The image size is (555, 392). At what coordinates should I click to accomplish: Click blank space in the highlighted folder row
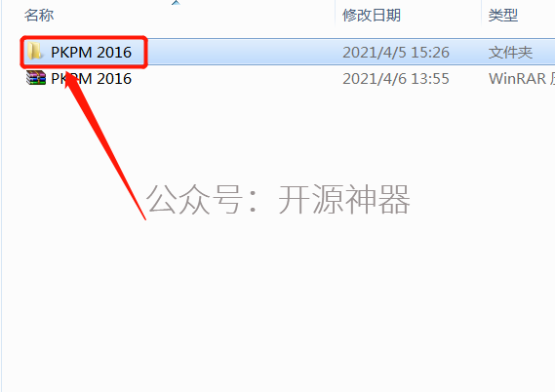tap(241, 53)
